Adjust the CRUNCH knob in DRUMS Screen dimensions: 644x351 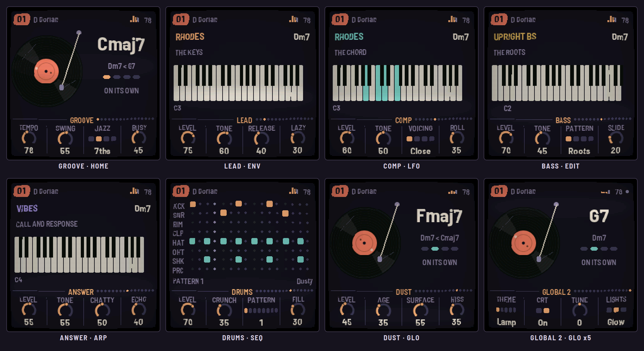[224, 310]
